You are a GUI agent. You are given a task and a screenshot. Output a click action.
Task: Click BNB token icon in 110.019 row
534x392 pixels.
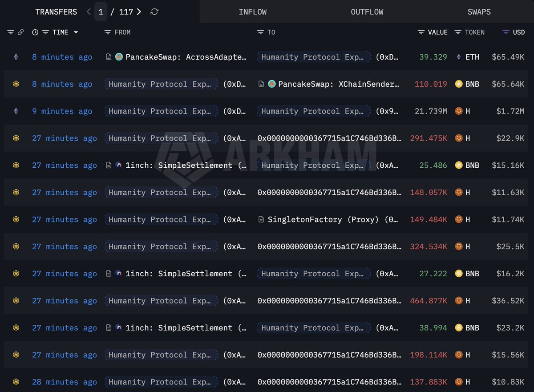click(x=459, y=84)
